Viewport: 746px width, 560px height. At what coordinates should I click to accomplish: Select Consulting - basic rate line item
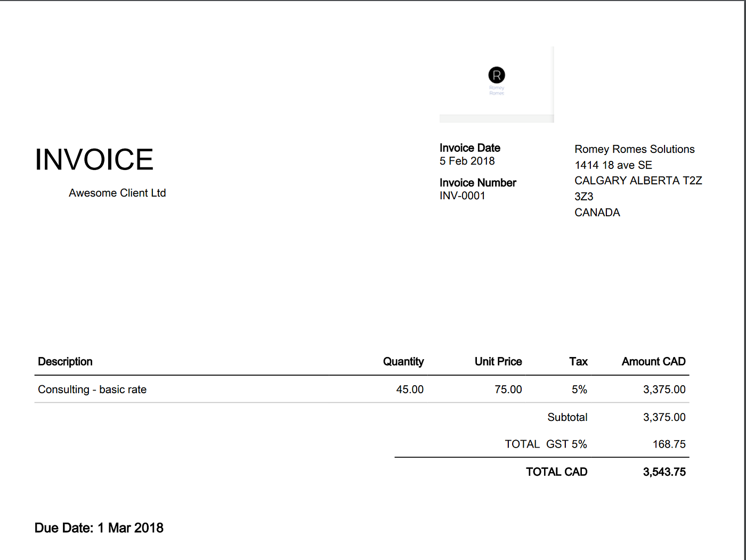92,389
